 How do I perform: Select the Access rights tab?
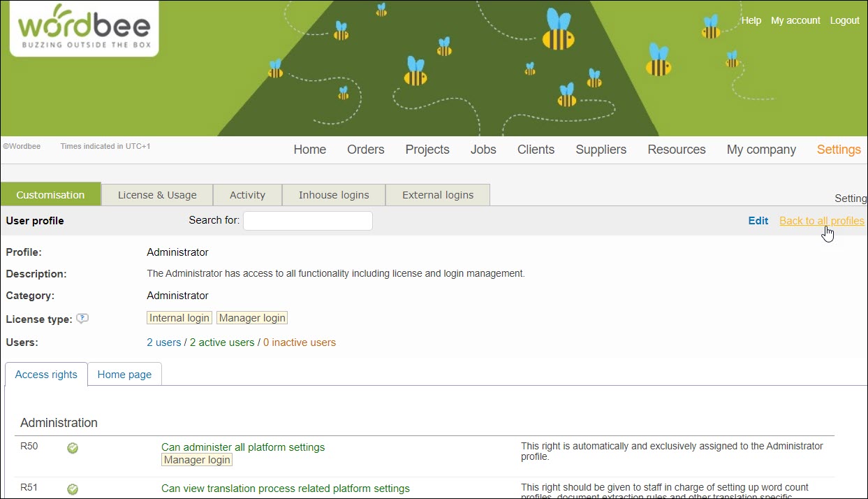[x=46, y=375]
